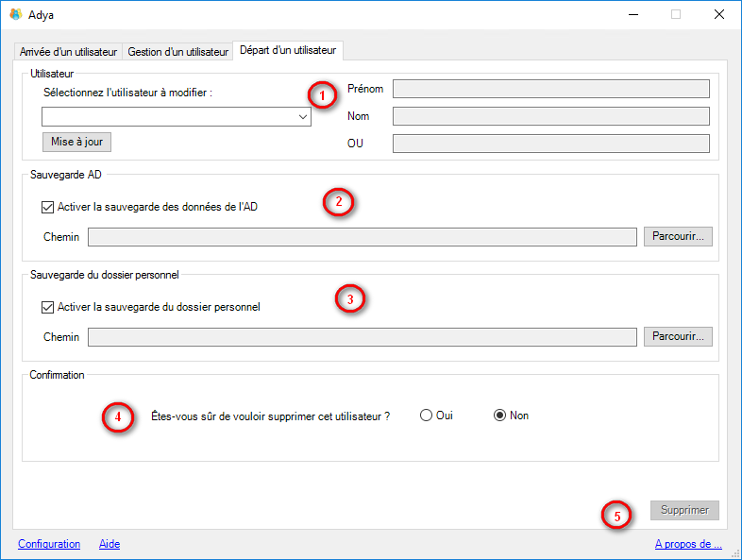
Task: Click the red circled number 5 marker
Action: (617, 517)
